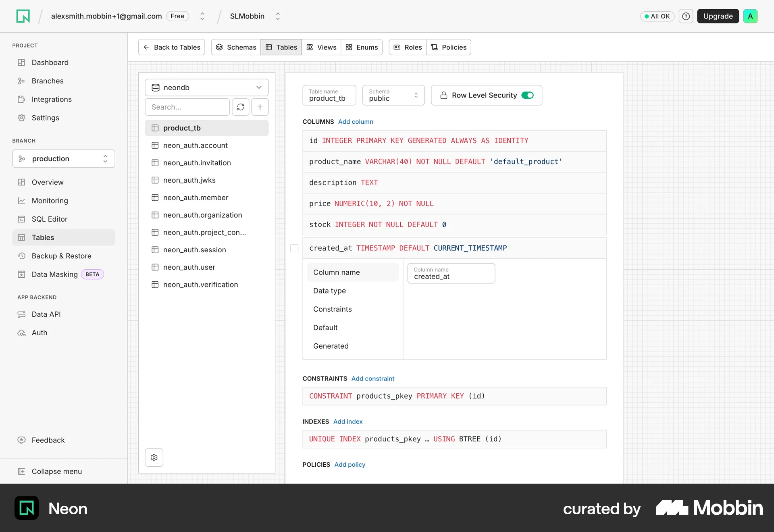Click the database icon in neondb selector

(x=155, y=87)
